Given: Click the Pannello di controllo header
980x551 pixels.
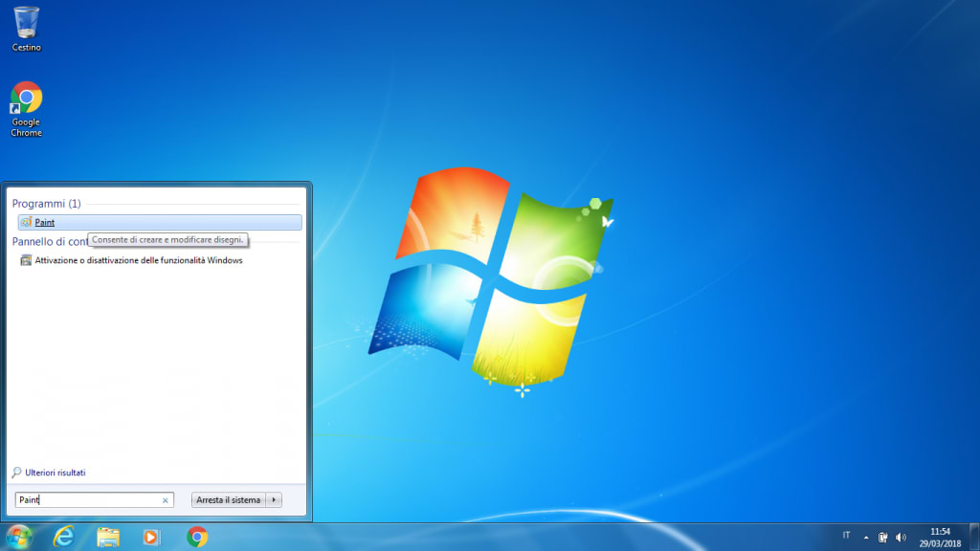Looking at the screenshot, I should [x=50, y=242].
